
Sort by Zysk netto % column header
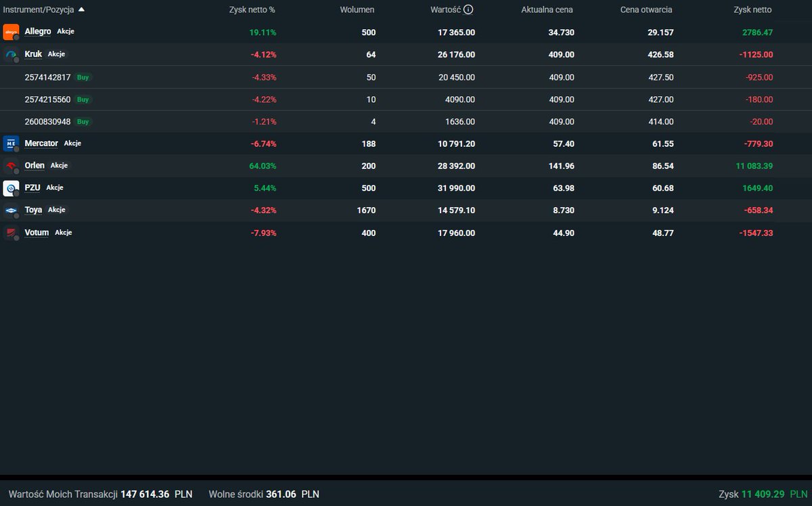[x=252, y=9]
